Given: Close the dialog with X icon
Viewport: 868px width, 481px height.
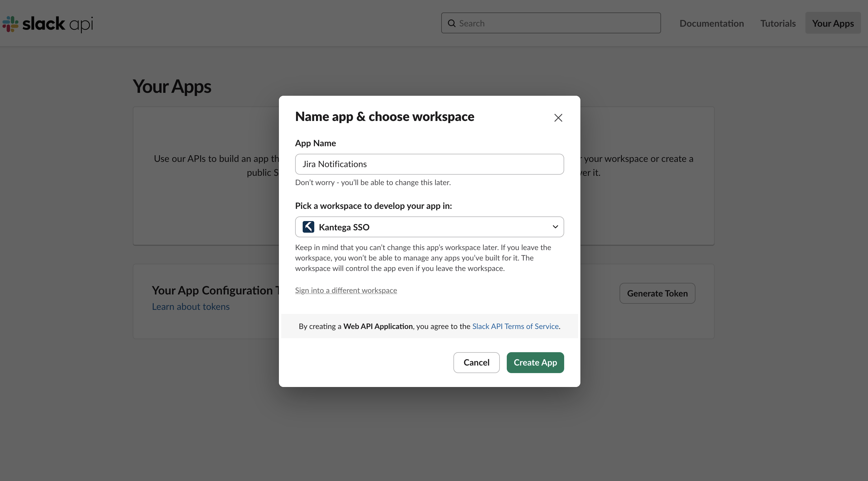Looking at the screenshot, I should [x=558, y=117].
